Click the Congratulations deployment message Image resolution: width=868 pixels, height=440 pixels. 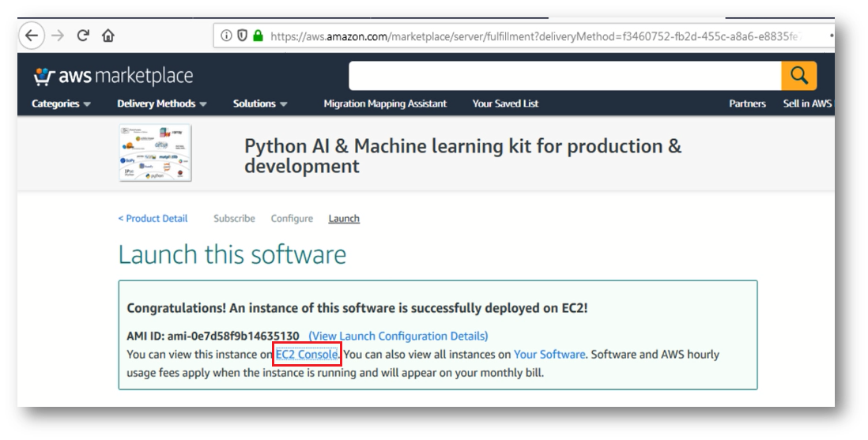pos(357,308)
